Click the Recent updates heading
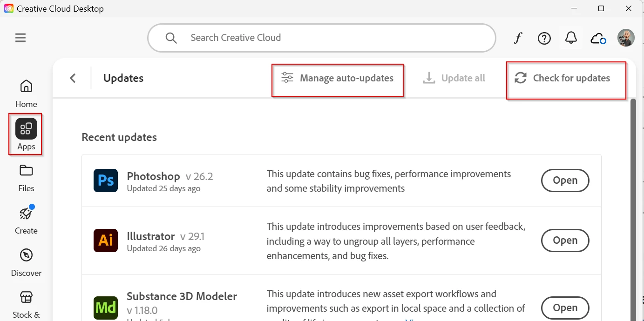 tap(119, 137)
